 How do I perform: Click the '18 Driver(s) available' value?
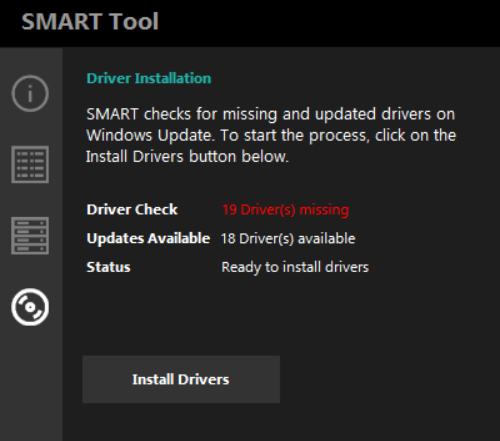[x=288, y=239]
